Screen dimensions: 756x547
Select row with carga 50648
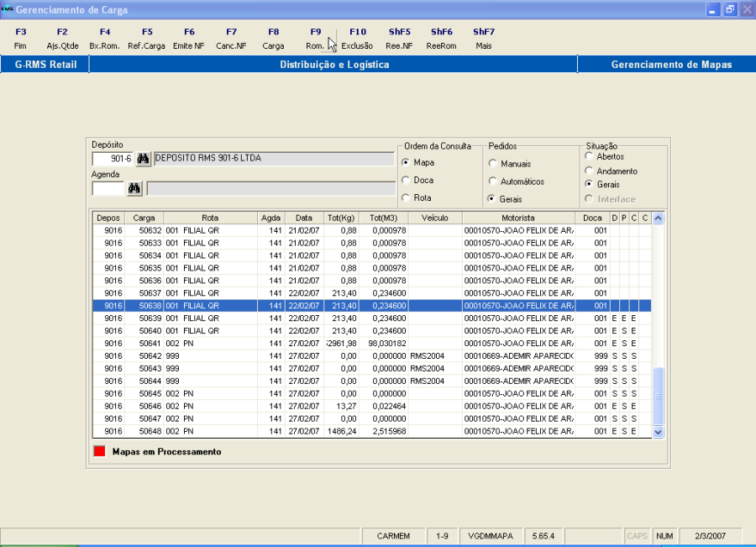coord(372,431)
